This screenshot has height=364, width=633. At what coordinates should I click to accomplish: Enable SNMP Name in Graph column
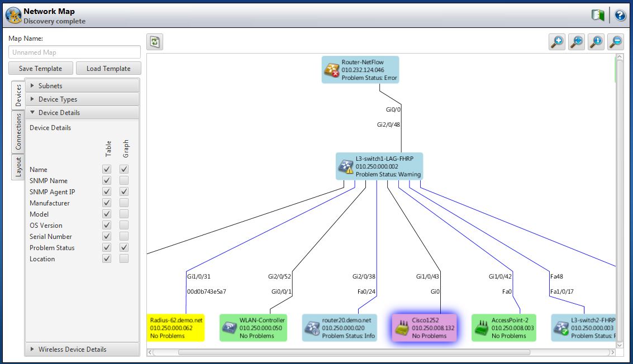(x=124, y=180)
